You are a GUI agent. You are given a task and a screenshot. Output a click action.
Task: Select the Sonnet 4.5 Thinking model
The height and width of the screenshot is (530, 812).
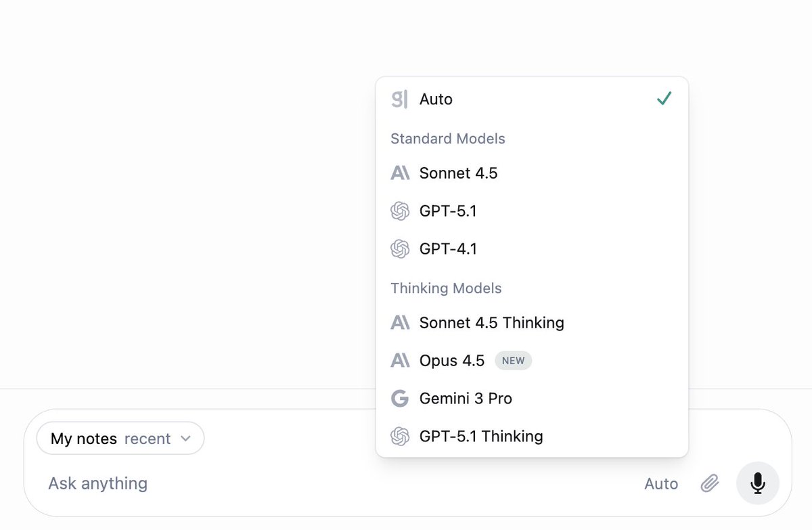(532, 323)
